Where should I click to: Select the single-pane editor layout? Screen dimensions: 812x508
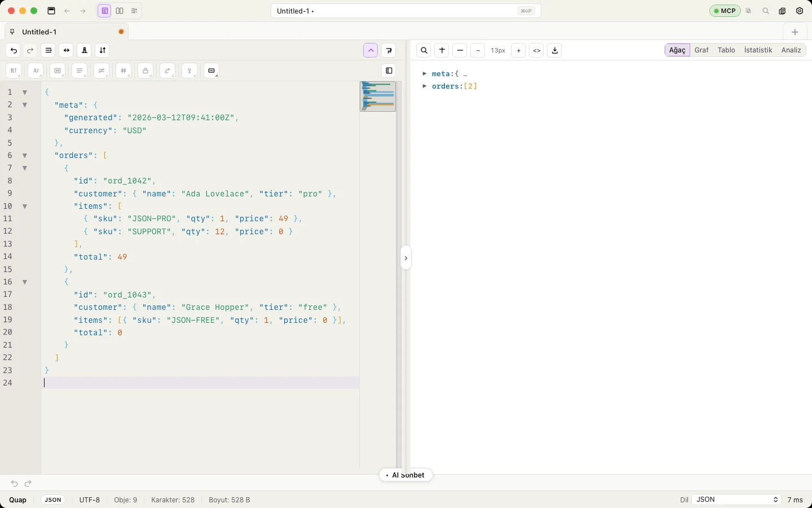pyautogui.click(x=104, y=11)
